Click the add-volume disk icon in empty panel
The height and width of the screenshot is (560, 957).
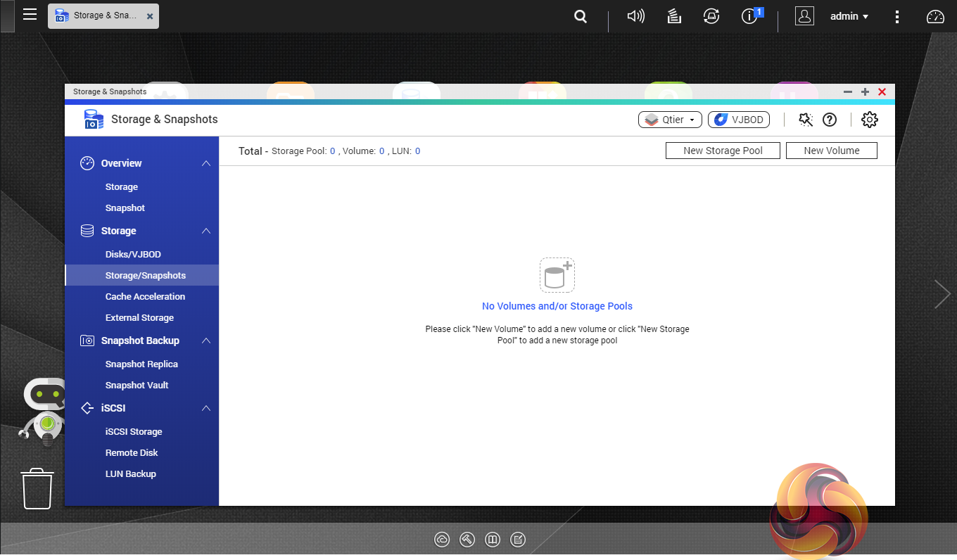pyautogui.click(x=557, y=274)
